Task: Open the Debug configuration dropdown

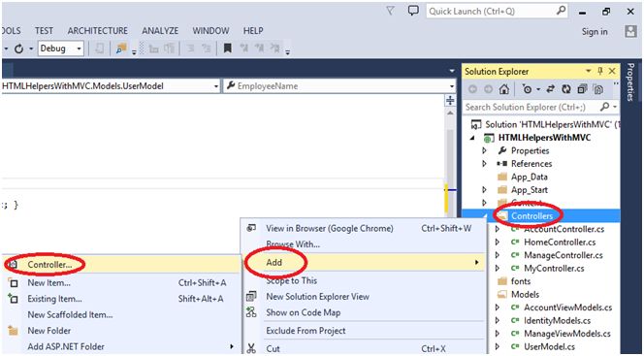Action: pyautogui.click(x=61, y=49)
